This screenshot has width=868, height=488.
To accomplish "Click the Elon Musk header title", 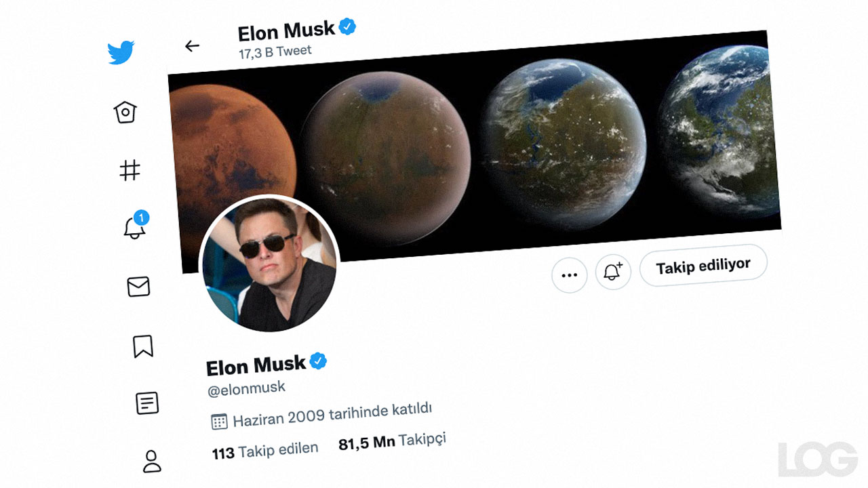I will tap(286, 31).
